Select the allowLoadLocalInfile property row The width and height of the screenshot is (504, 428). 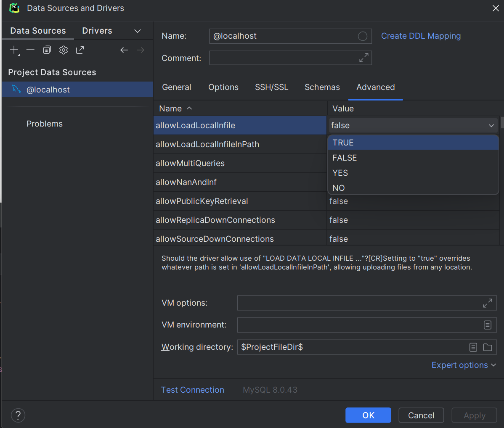(240, 125)
